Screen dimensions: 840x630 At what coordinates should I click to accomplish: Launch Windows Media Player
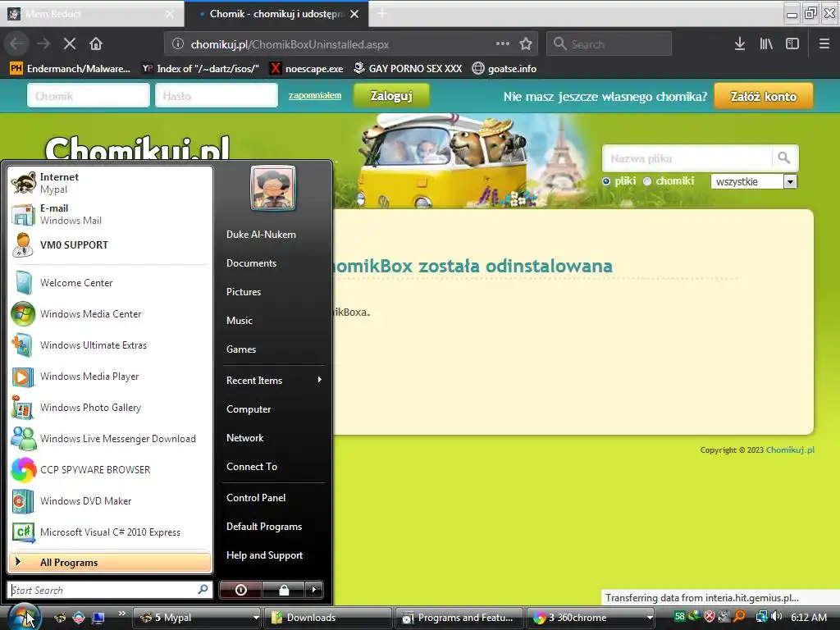point(110,376)
